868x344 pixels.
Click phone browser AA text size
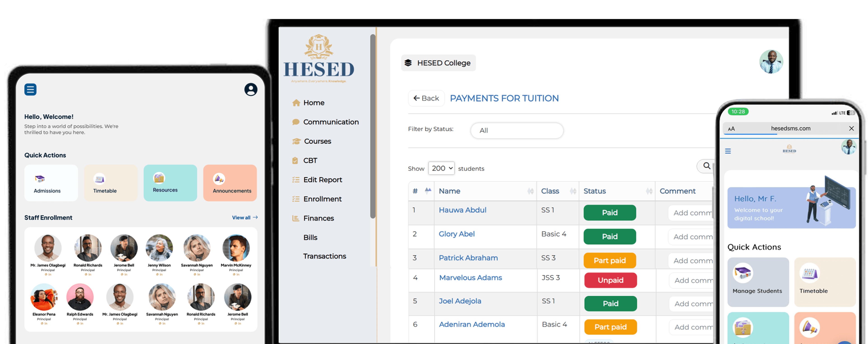731,129
